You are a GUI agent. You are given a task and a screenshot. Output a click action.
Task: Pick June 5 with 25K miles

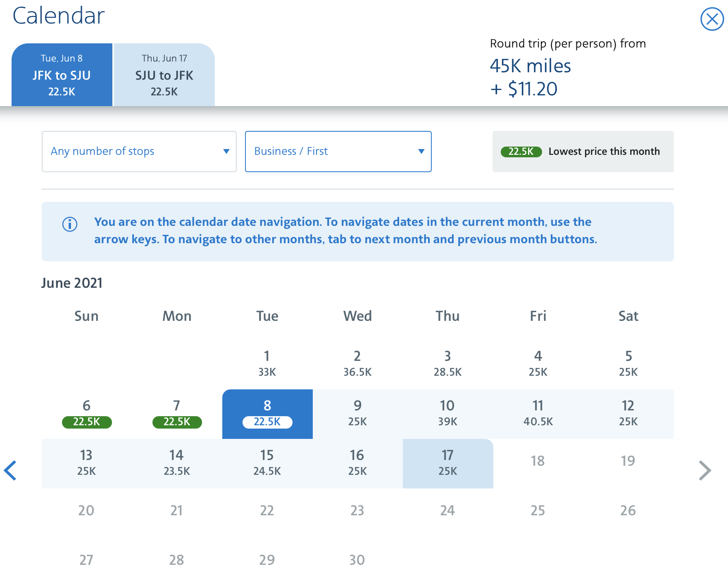click(628, 363)
